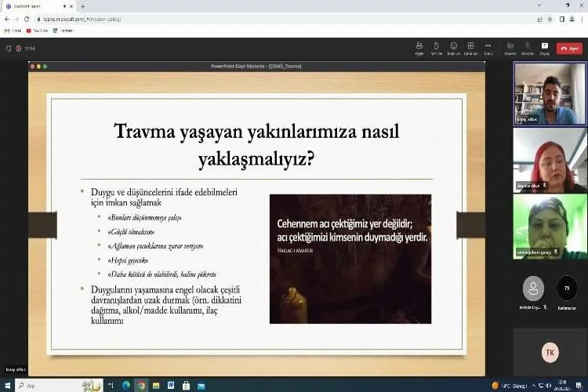Open the more actions (Ek) three-dot menu
Viewport: 588px width, 392px height.
pos(488,47)
